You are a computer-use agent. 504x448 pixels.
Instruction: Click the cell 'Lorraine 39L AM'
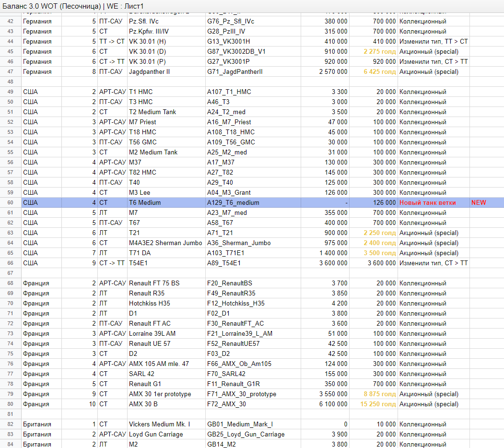pyautogui.click(x=166, y=333)
